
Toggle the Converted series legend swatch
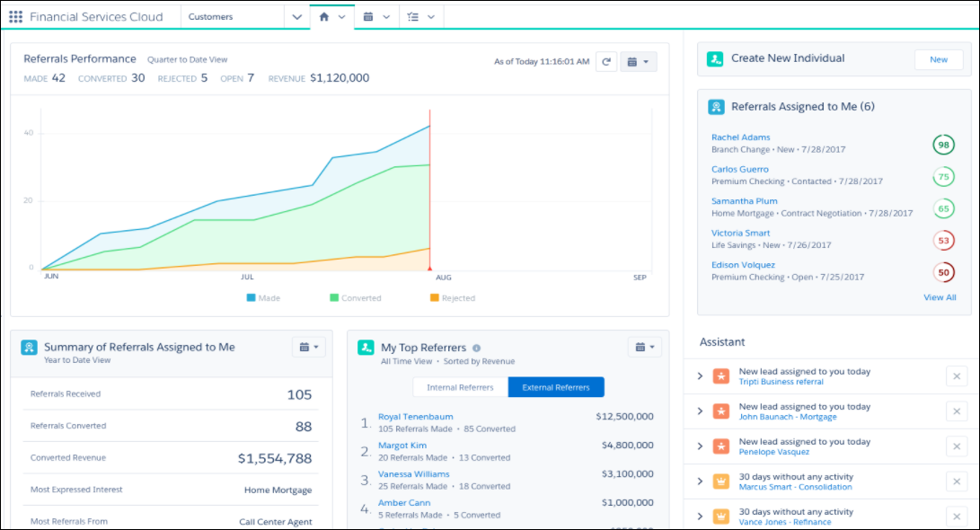click(334, 298)
